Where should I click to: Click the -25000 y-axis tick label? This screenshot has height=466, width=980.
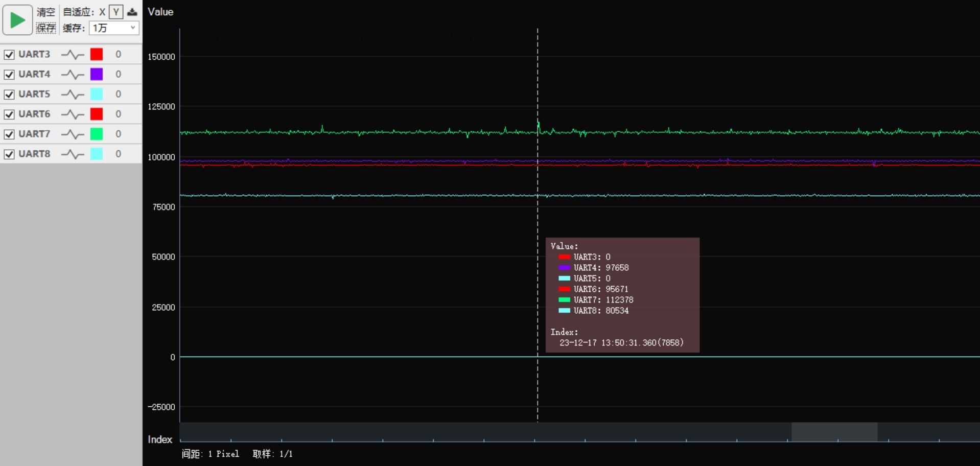click(x=161, y=407)
